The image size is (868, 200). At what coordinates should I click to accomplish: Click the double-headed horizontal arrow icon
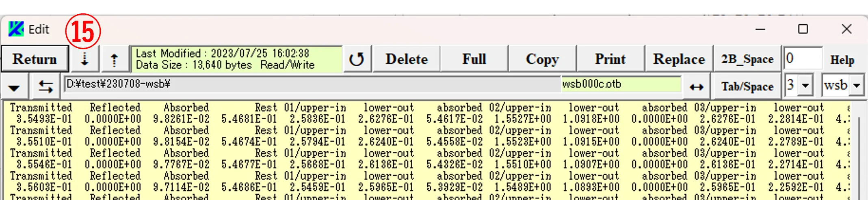[696, 86]
